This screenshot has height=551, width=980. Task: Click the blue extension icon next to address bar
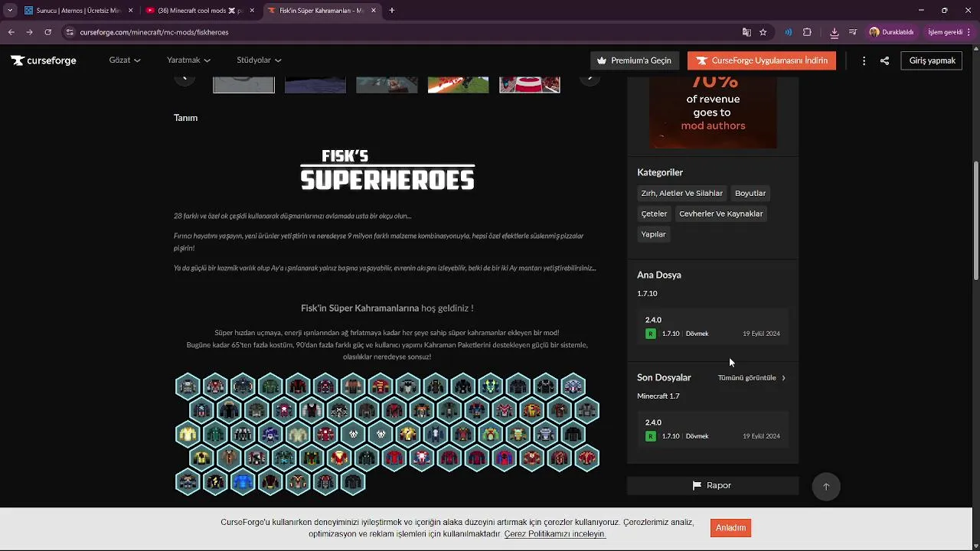tap(788, 32)
